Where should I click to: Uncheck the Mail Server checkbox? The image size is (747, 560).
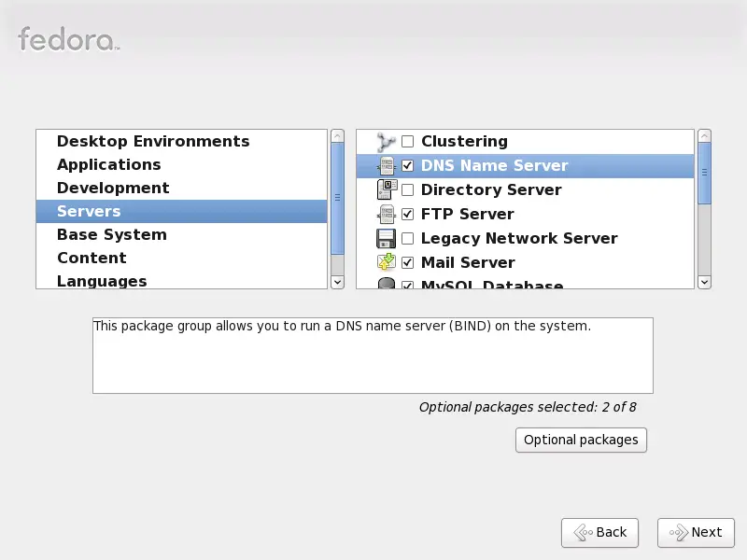point(407,262)
